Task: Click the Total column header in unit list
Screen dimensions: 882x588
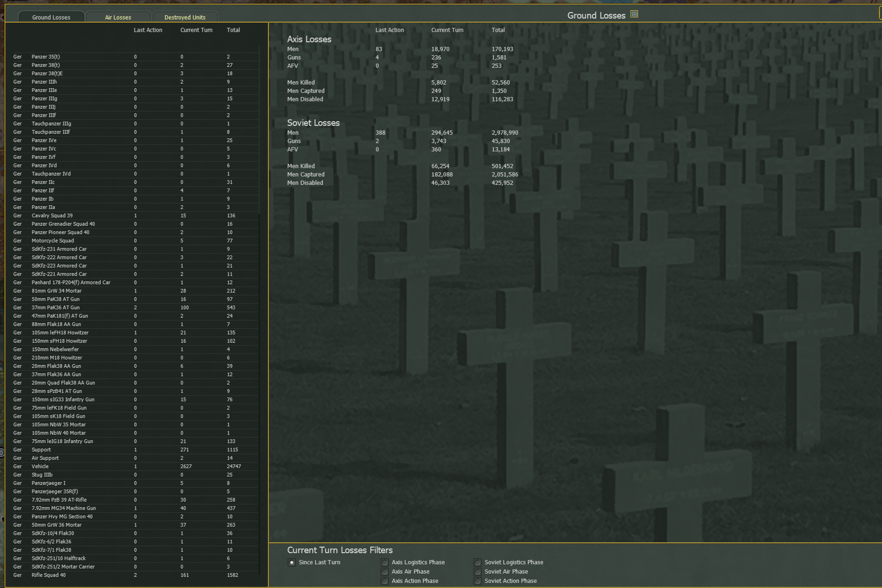Action: [233, 30]
